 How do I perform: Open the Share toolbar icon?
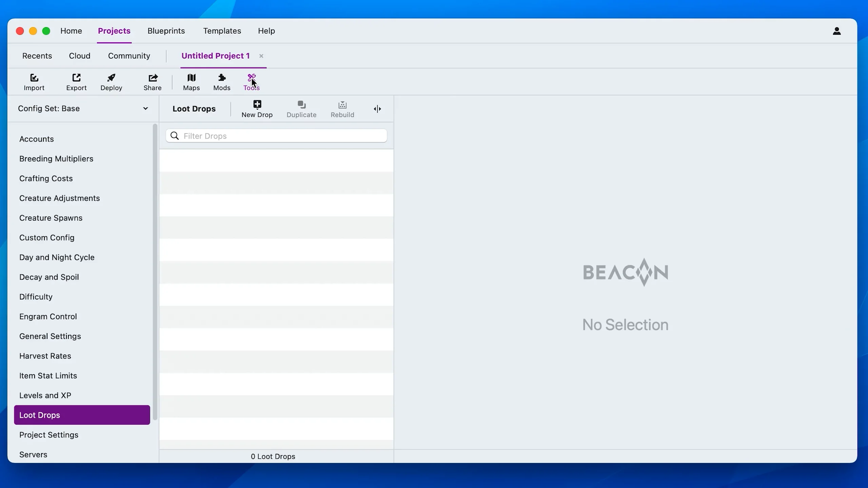coord(153,78)
